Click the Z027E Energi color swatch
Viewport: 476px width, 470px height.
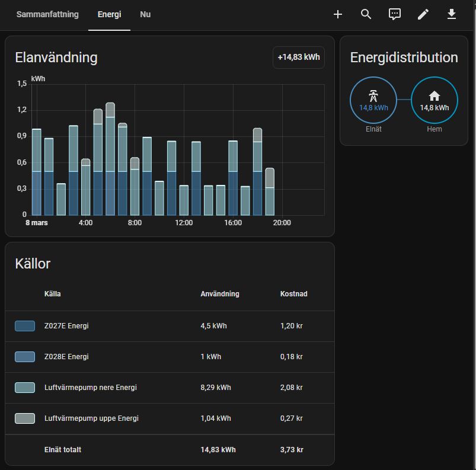coord(25,326)
